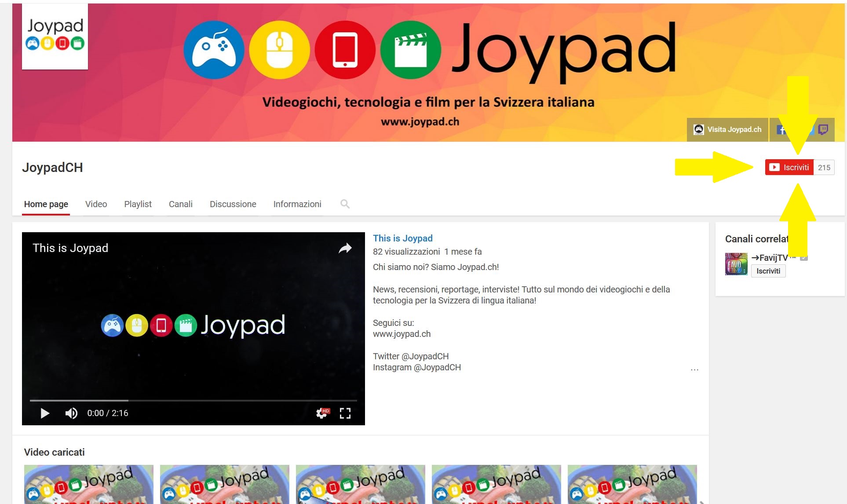Click the JoypadCH channel name heading
The height and width of the screenshot is (504, 847).
[53, 167]
